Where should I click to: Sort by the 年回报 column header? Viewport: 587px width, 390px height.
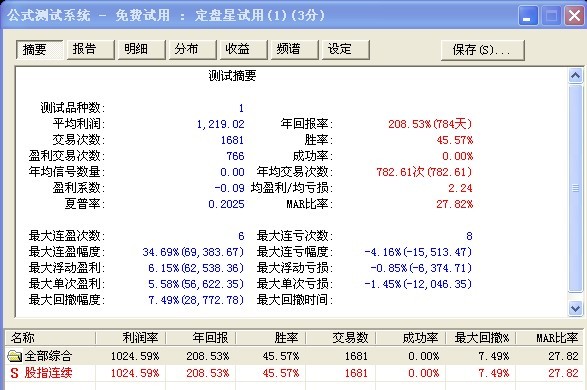coord(201,338)
